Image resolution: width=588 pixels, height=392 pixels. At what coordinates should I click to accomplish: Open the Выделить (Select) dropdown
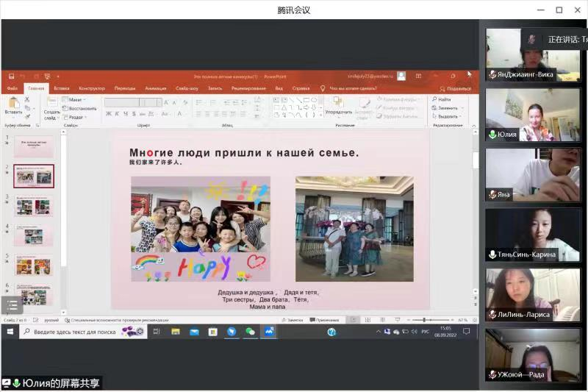coord(447,117)
